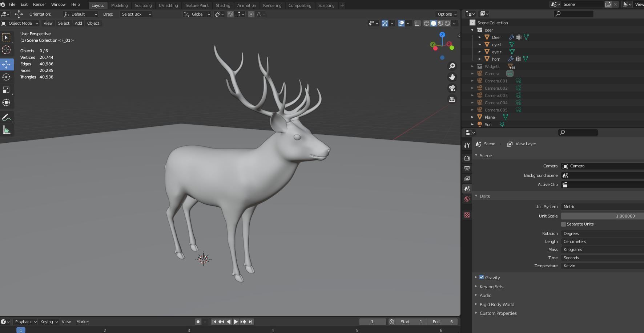The image size is (644, 333).
Task: Switch orthographic perspective grid icon
Action: pos(452,99)
